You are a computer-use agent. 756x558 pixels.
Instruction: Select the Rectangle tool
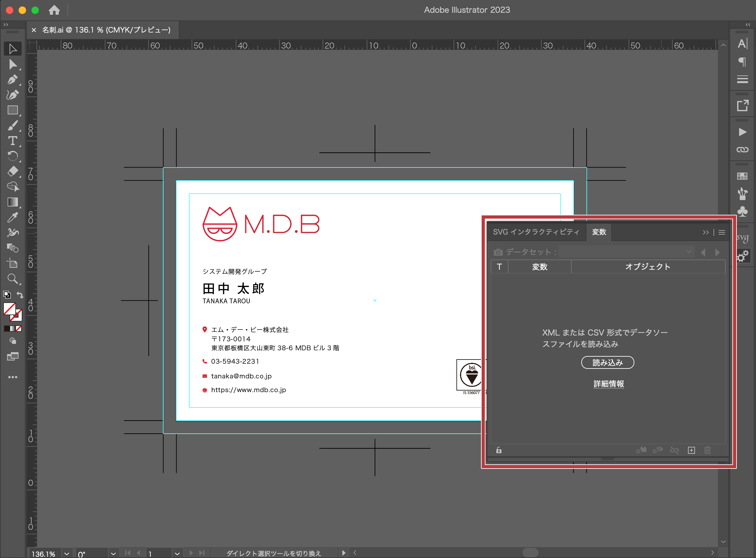[x=13, y=110]
